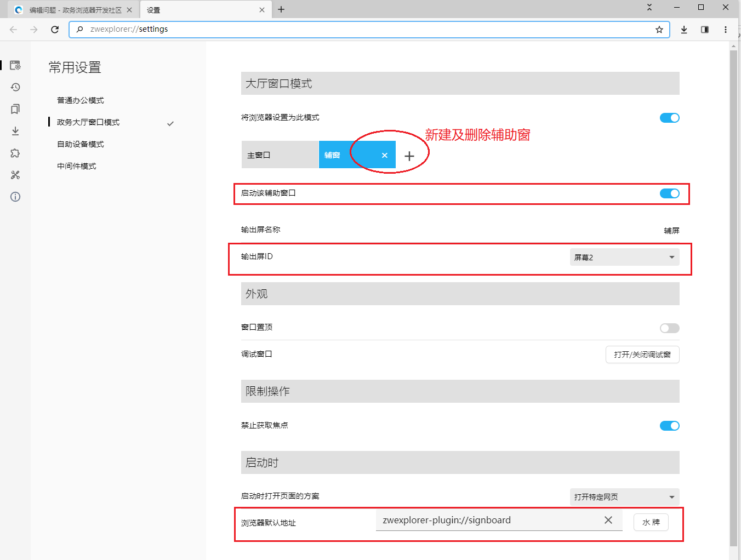Open the history sidebar icon

click(x=15, y=87)
